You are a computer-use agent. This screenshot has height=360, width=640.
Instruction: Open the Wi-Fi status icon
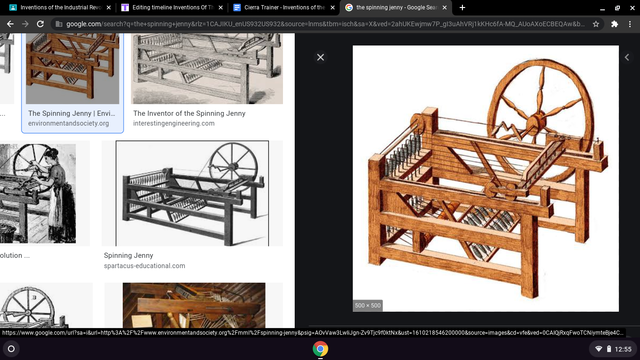(x=599, y=349)
